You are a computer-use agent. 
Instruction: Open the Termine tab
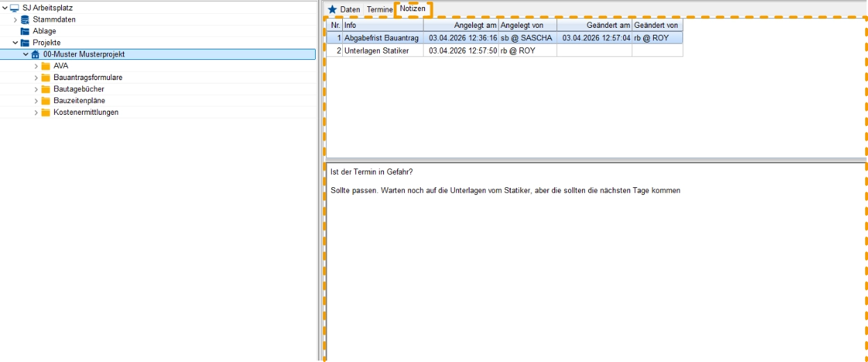coord(380,10)
